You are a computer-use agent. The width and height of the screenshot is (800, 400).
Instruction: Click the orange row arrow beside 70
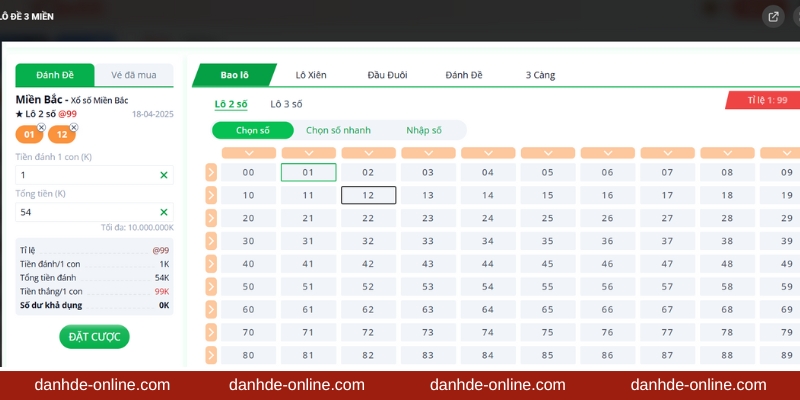click(211, 332)
